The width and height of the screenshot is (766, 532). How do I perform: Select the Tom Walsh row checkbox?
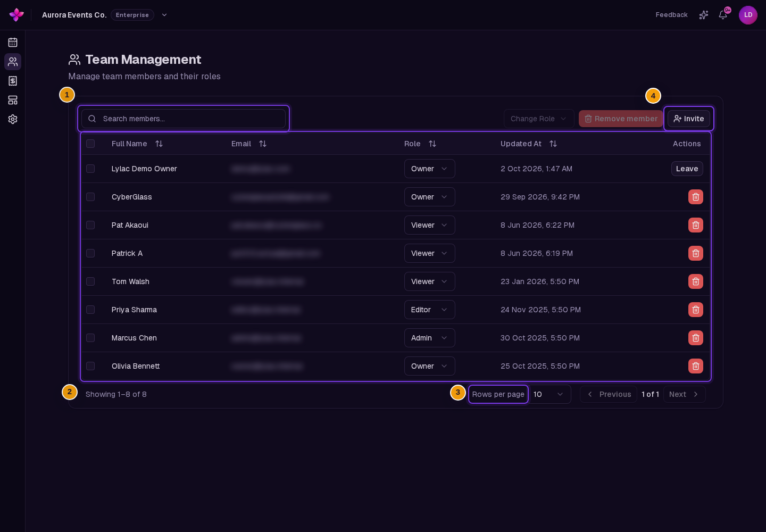coord(90,281)
